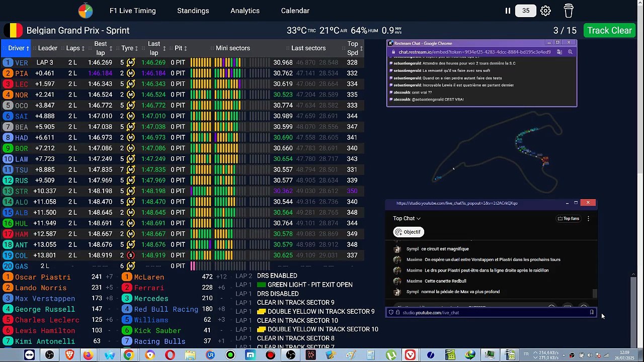The image size is (644, 362).
Task: Open the file explorer folder from the taskbar
Action: [190, 355]
